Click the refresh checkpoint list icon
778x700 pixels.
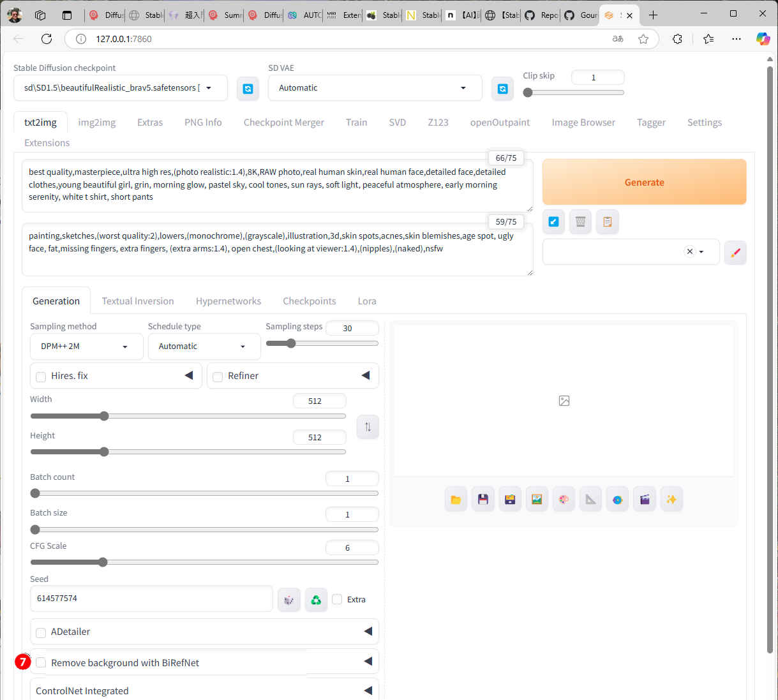coord(248,89)
